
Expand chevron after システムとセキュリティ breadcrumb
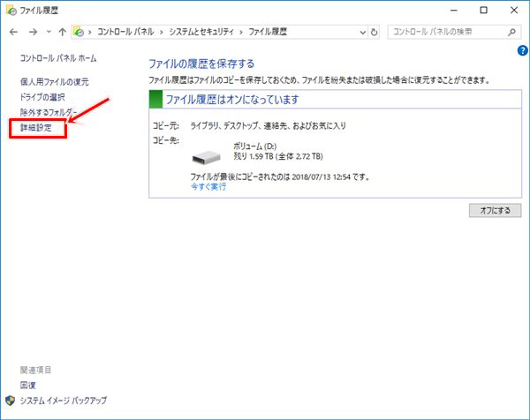(x=241, y=33)
